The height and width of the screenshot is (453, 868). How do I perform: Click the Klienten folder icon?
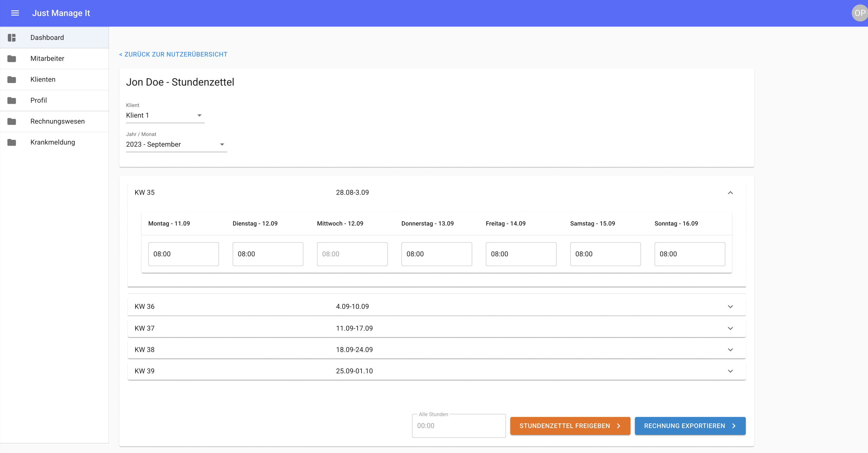click(12, 80)
